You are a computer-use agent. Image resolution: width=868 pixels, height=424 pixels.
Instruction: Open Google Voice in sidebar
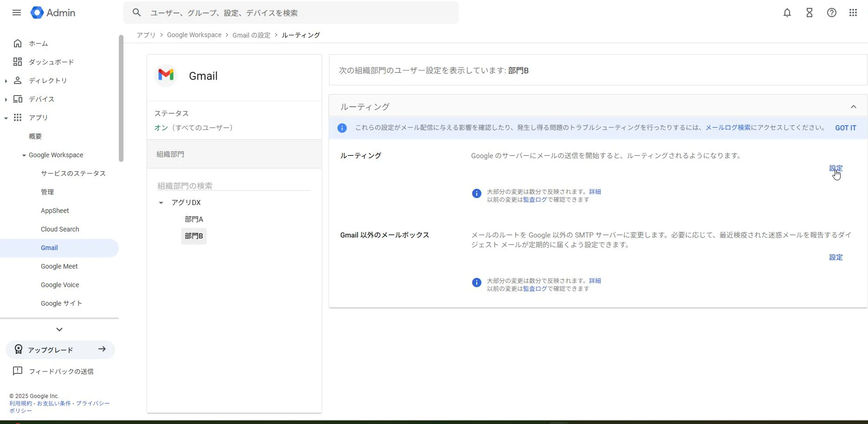click(59, 285)
